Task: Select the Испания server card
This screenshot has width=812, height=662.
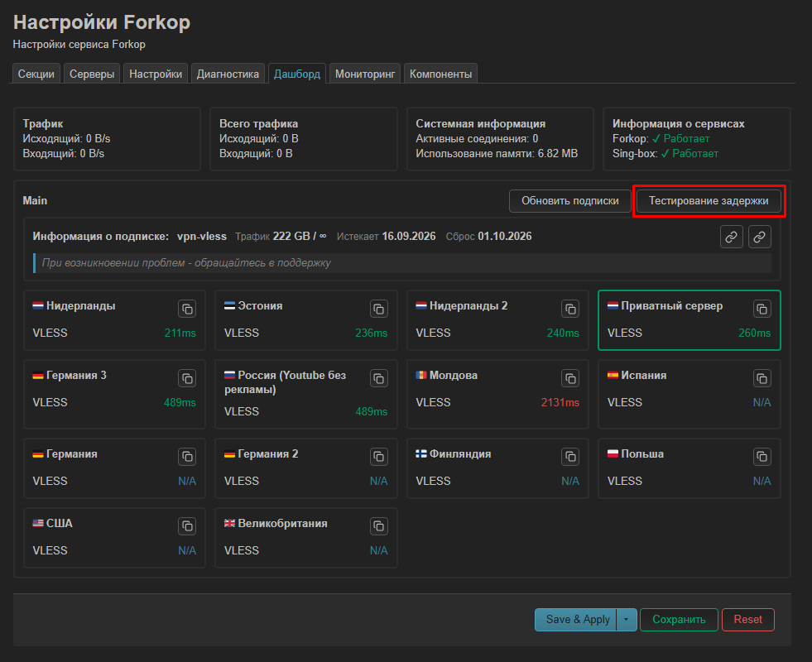Action: 689,395
